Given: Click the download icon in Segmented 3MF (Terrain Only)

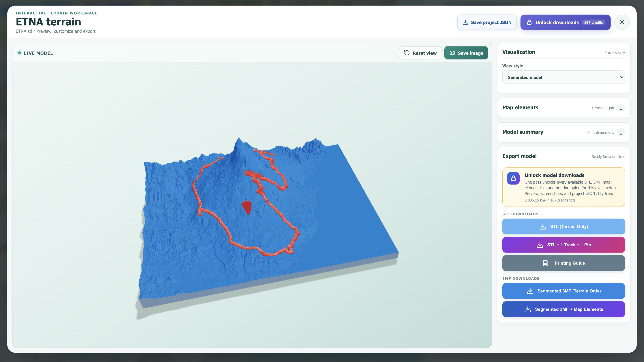Looking at the screenshot, I should pos(530,291).
